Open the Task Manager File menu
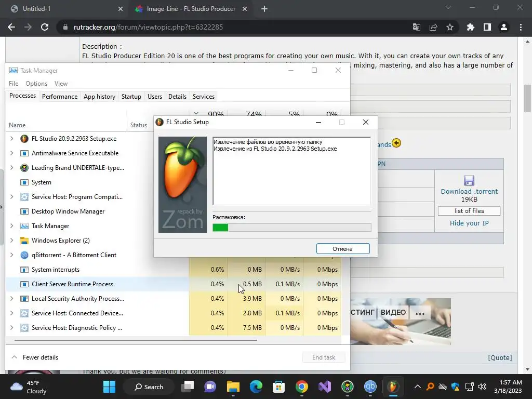The width and height of the screenshot is (532, 399). pos(14,84)
